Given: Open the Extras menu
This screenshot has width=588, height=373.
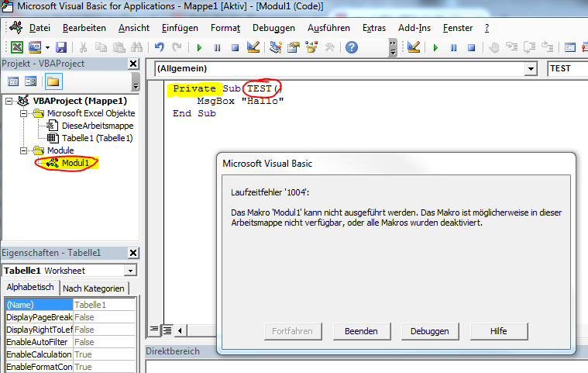Looking at the screenshot, I should pos(374,28).
